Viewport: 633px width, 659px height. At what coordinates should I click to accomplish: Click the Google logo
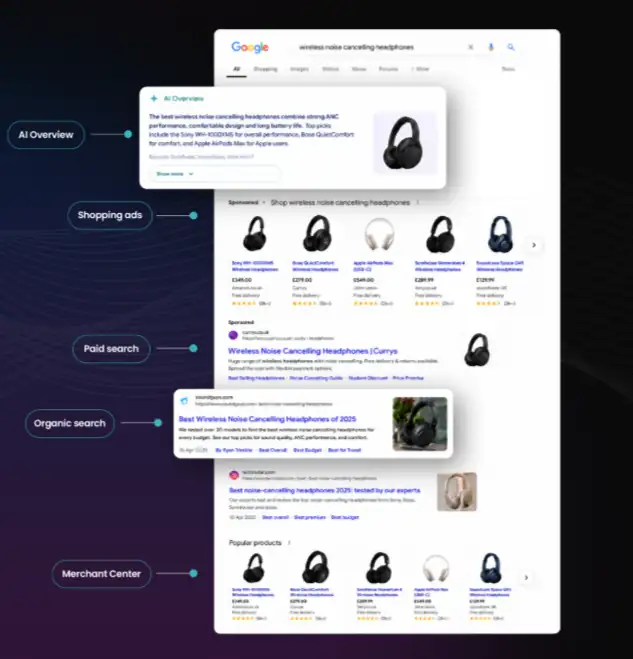click(250, 47)
